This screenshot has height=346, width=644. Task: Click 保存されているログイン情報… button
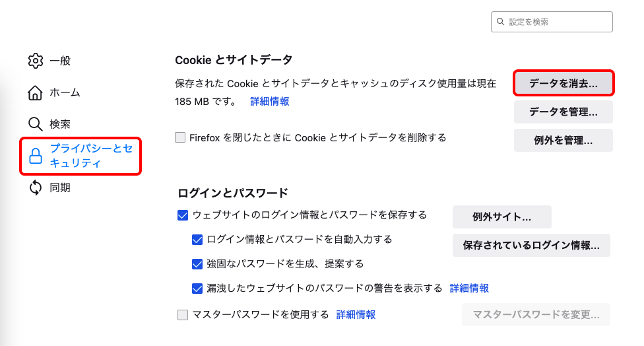[x=531, y=246]
